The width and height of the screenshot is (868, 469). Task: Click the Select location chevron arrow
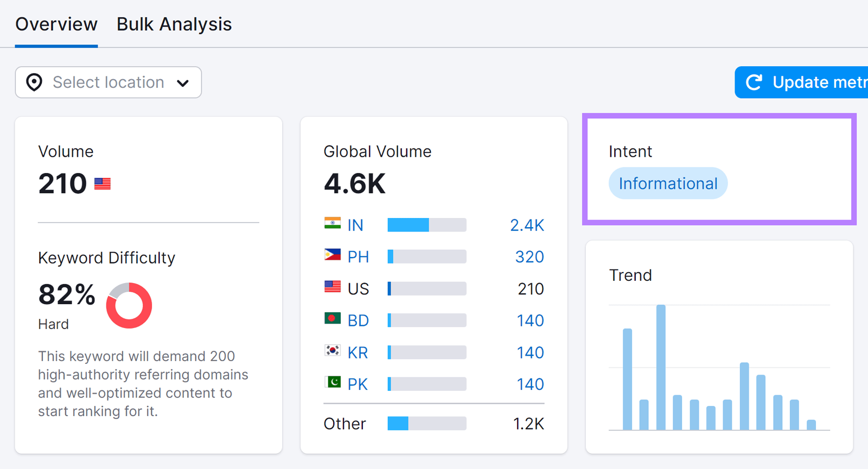[x=183, y=83]
